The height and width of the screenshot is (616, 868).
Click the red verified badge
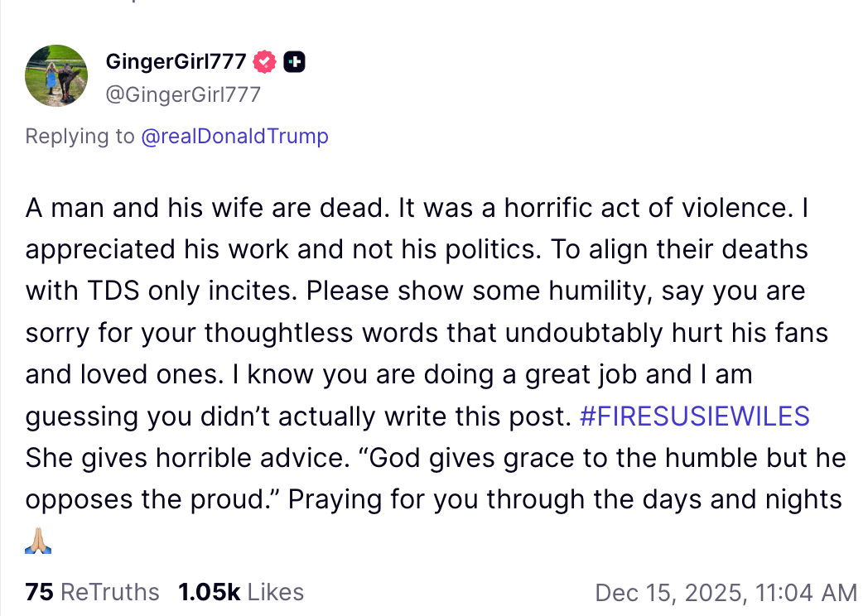tap(265, 61)
